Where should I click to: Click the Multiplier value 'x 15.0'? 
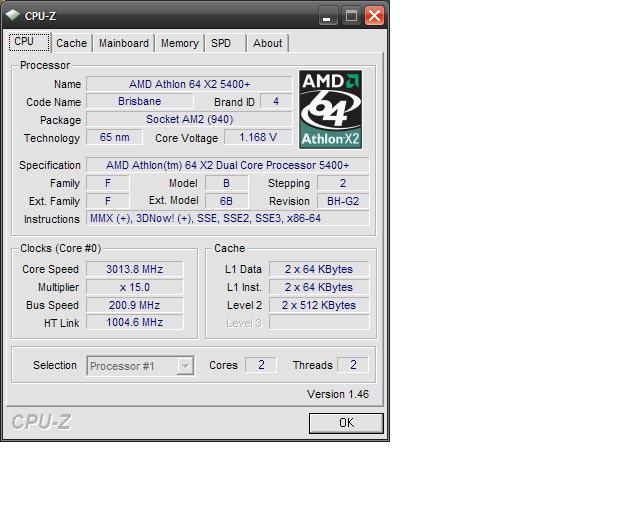[x=135, y=287]
